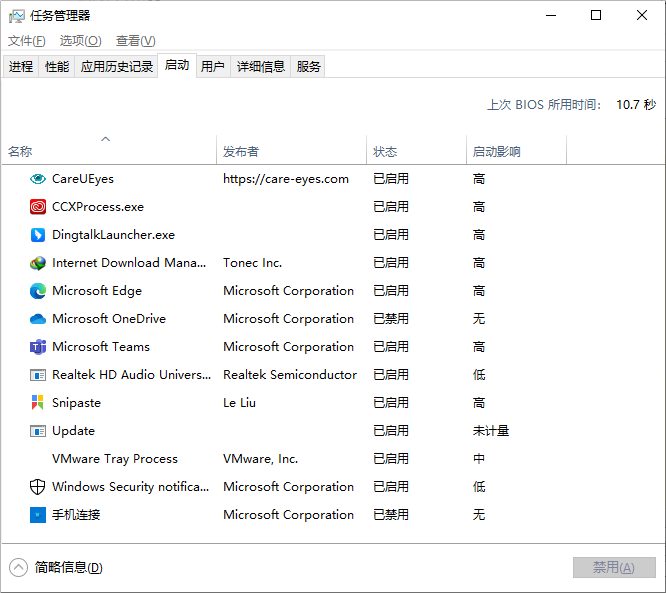
Task: Click the CareUEyes eye icon
Action: [x=38, y=179]
